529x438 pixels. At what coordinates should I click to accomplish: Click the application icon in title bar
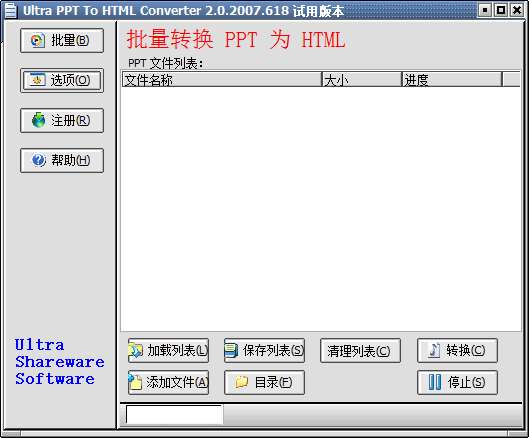click(x=10, y=10)
